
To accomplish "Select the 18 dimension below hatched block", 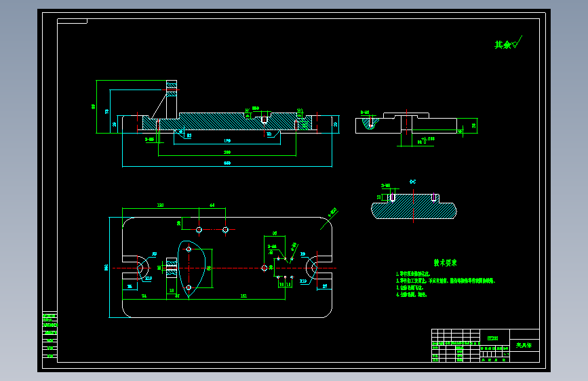I will coord(172,291).
